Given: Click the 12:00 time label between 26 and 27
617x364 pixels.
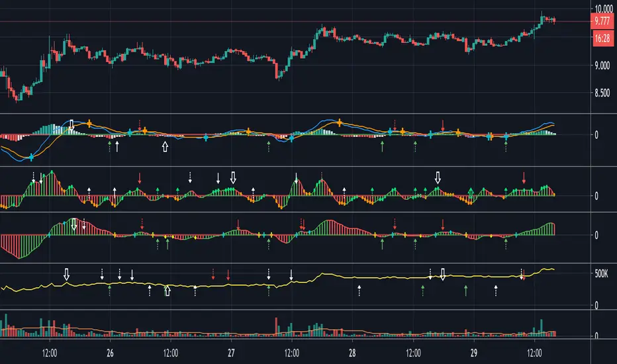Looking at the screenshot, I should [171, 353].
